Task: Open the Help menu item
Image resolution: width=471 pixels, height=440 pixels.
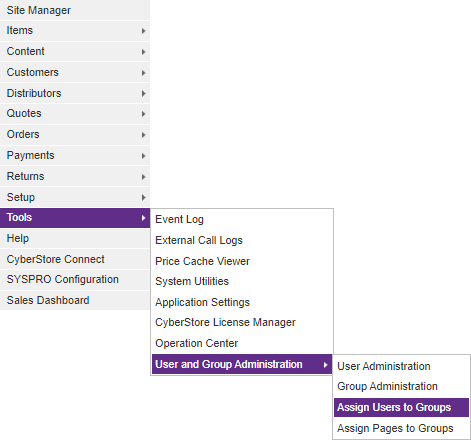Action: click(x=75, y=239)
